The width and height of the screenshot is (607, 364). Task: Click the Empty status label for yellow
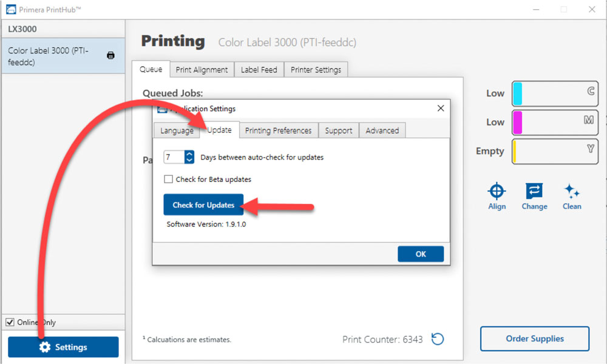(490, 151)
